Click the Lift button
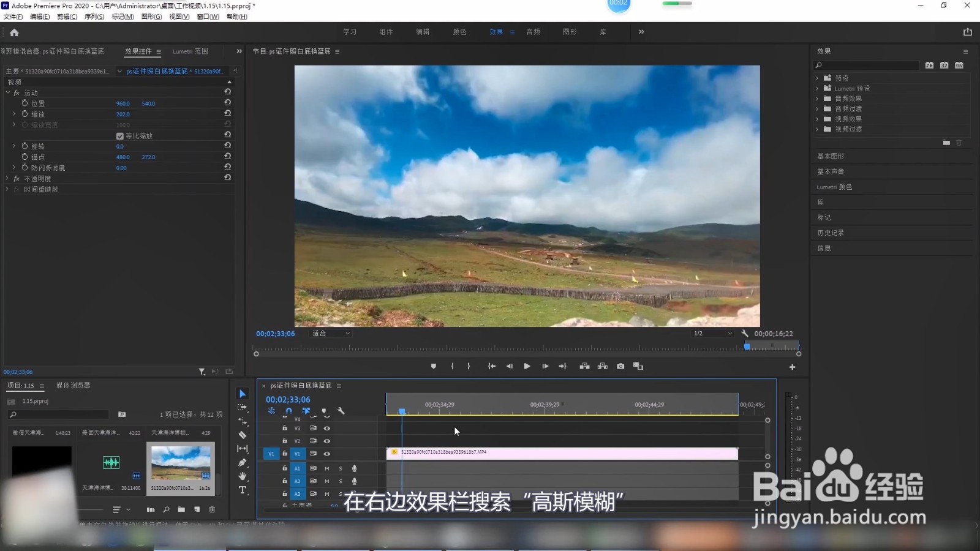This screenshot has height=551, width=980. [585, 366]
